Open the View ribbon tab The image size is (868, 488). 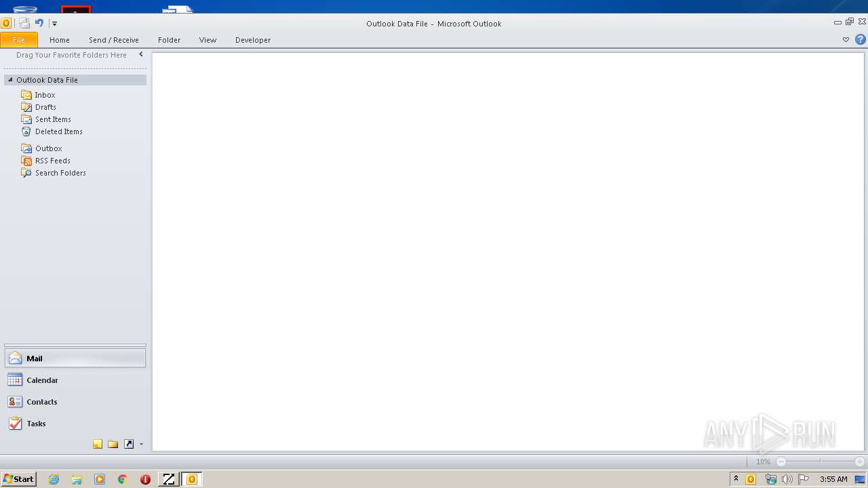coord(208,40)
